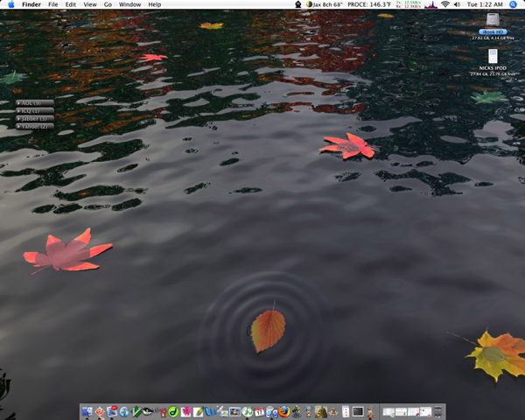Open the golden painting icon in Dock
The width and height of the screenshot is (525, 420).
(x=321, y=411)
